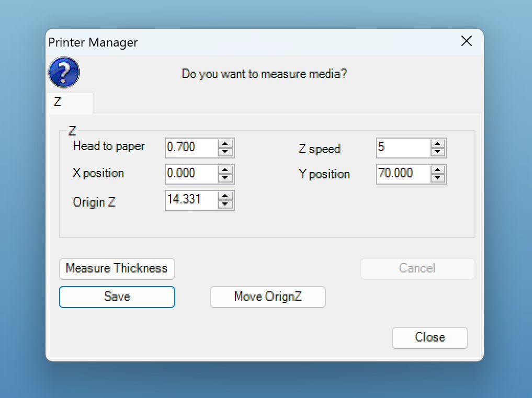The height and width of the screenshot is (398, 532).
Task: Increase Head to paper value with up arrow
Action: (x=225, y=144)
